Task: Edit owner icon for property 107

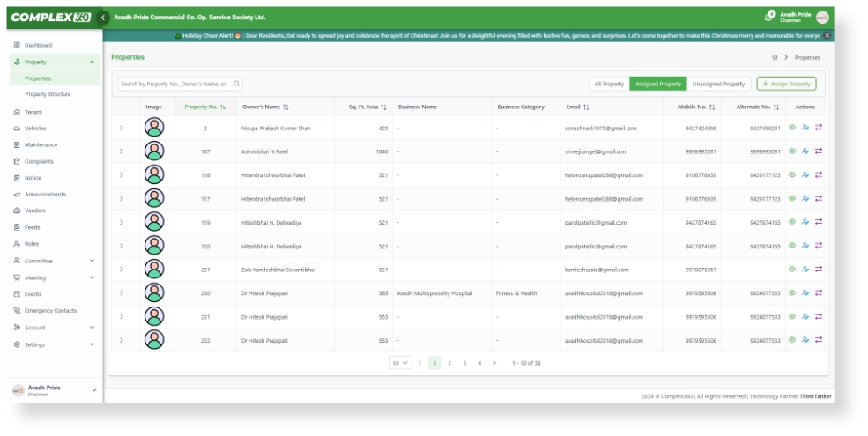Action: click(x=805, y=151)
